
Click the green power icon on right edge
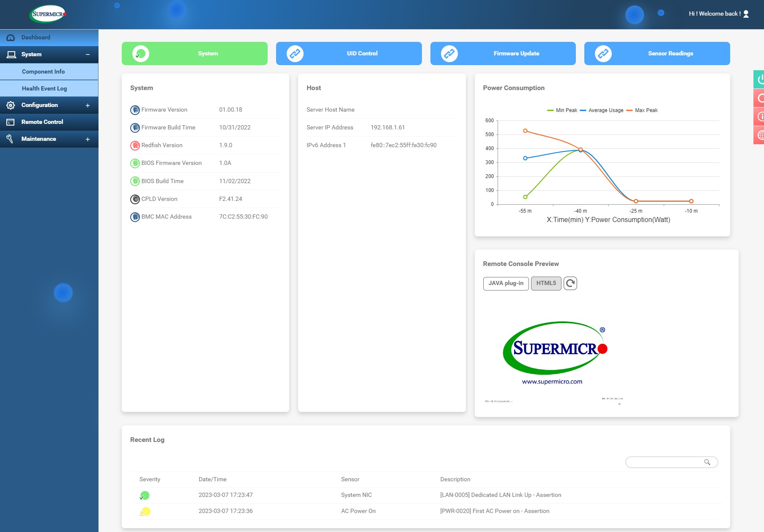759,79
